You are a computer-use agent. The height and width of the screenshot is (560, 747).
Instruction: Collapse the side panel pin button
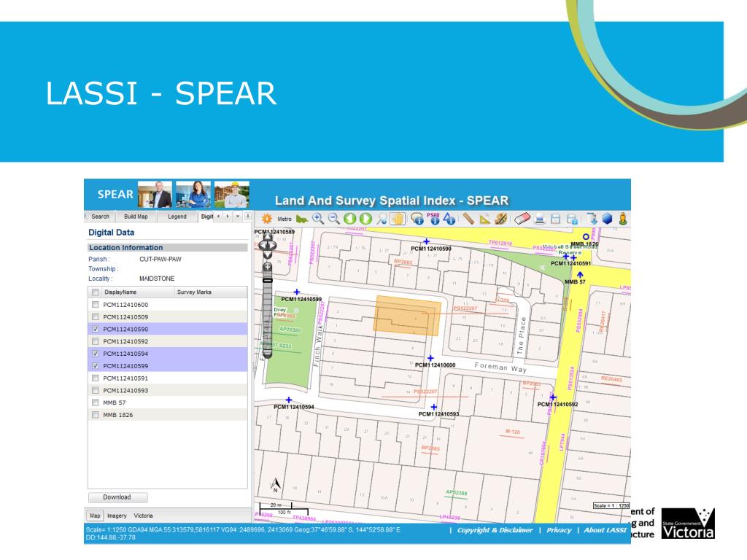248,216
